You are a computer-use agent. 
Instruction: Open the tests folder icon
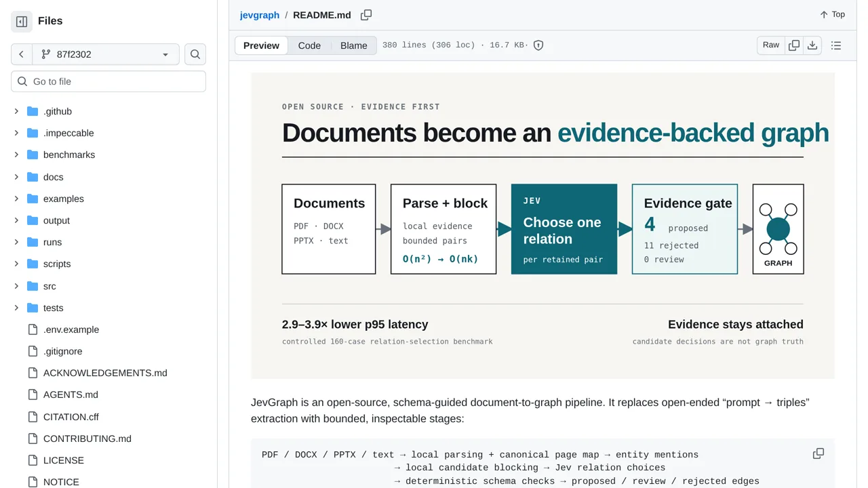tap(33, 308)
